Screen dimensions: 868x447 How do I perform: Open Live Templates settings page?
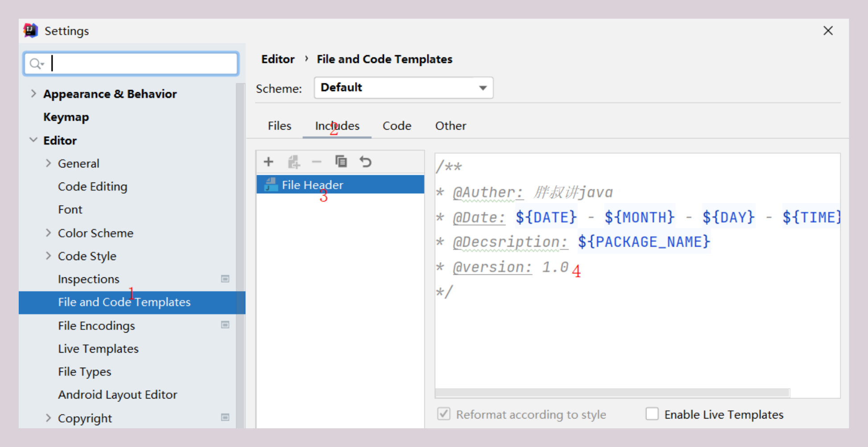point(98,349)
